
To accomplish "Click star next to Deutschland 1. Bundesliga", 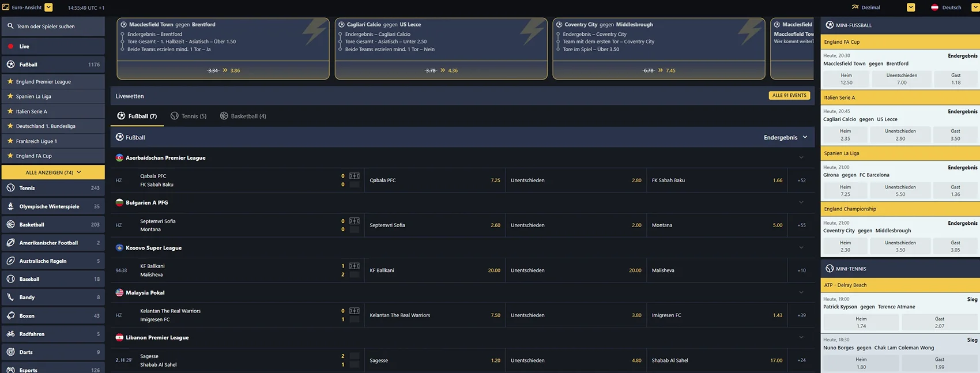I will click(10, 126).
